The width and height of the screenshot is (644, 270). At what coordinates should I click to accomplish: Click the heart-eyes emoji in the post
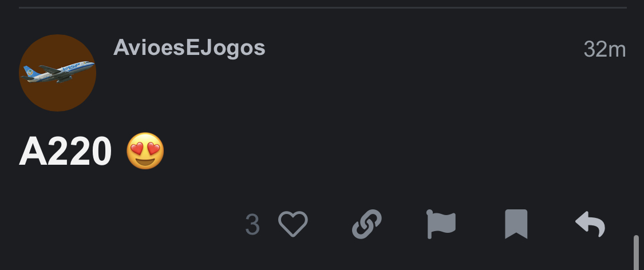(145, 151)
